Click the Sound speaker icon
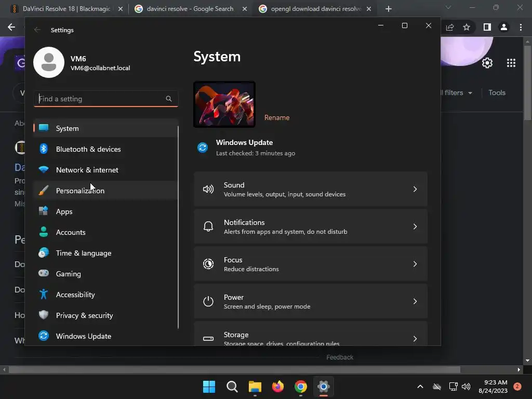532x399 pixels. coord(208,189)
